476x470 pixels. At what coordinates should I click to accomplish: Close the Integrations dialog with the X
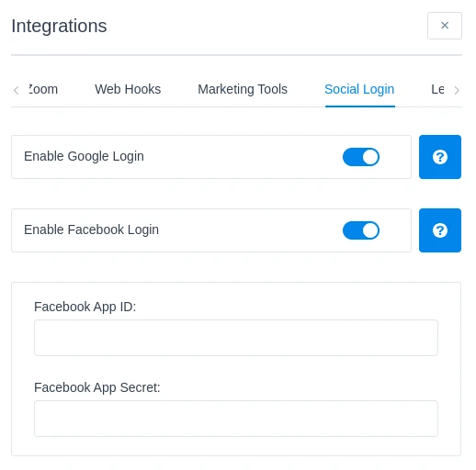coord(445,26)
